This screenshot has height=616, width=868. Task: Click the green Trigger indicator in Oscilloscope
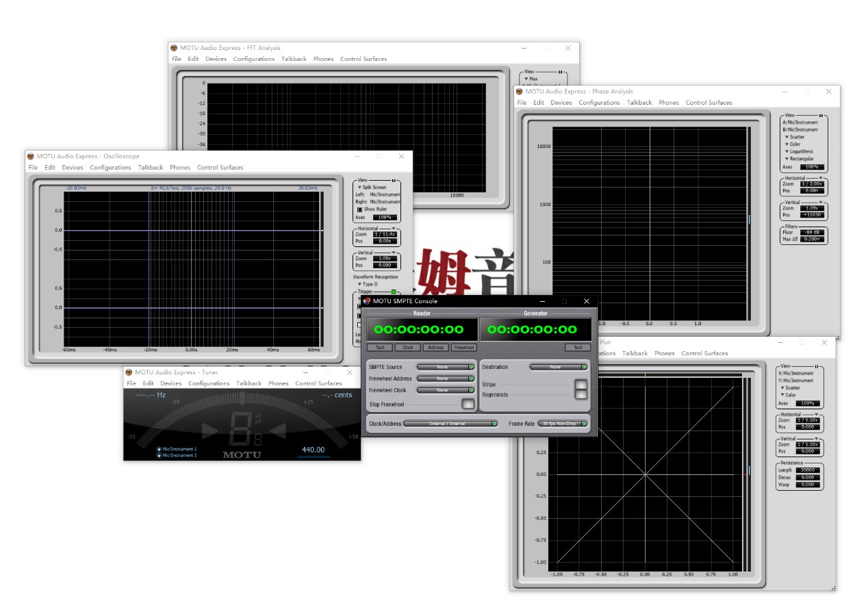pyautogui.click(x=394, y=292)
